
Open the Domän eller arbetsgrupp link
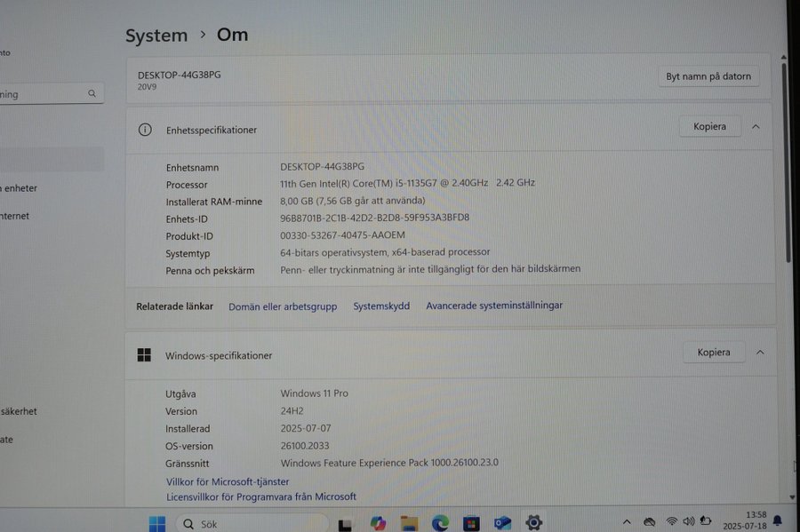pyautogui.click(x=283, y=306)
